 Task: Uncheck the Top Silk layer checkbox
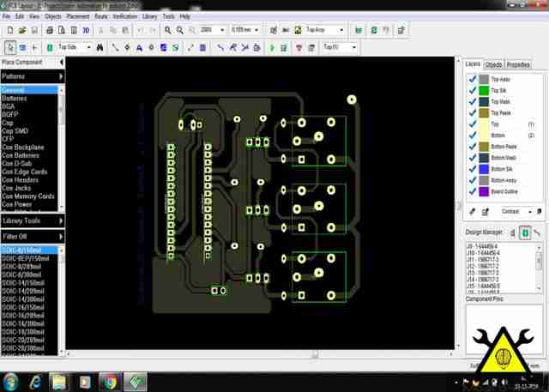tap(473, 90)
